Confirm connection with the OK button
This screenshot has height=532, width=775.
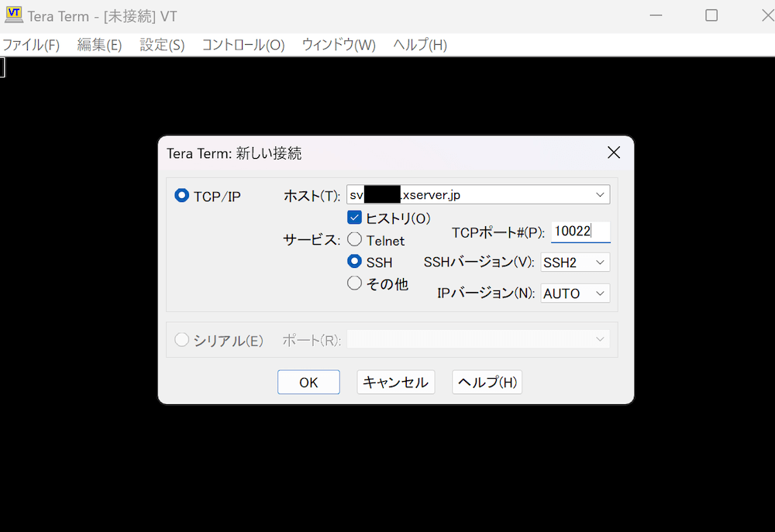[308, 383]
